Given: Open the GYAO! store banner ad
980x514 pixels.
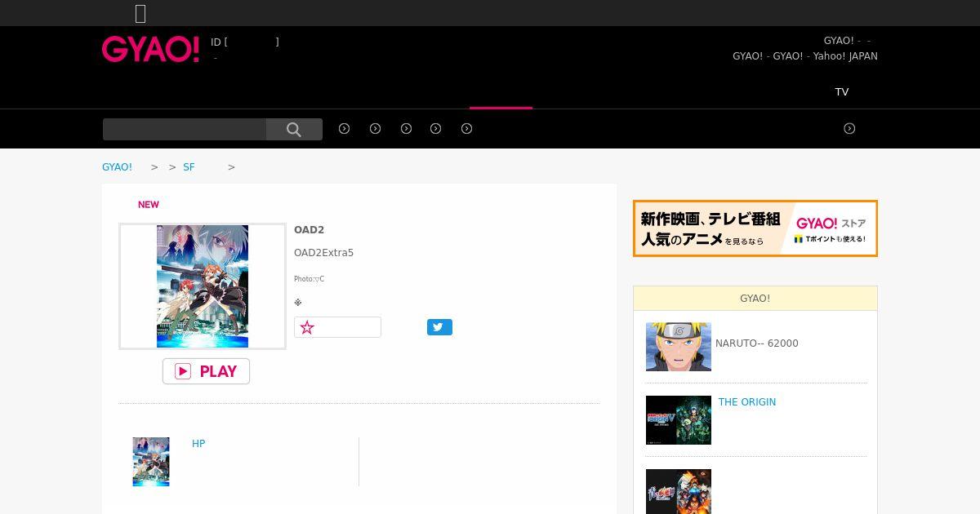Looking at the screenshot, I should point(755,228).
